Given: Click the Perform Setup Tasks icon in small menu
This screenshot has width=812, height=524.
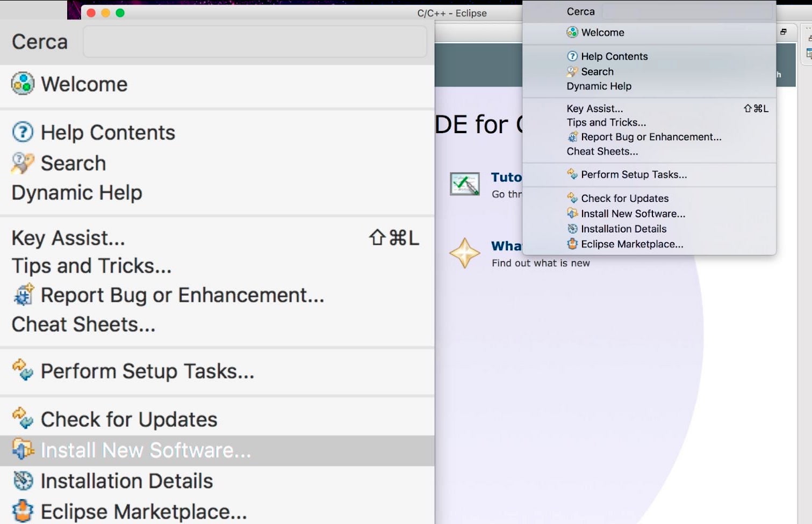Looking at the screenshot, I should point(572,174).
